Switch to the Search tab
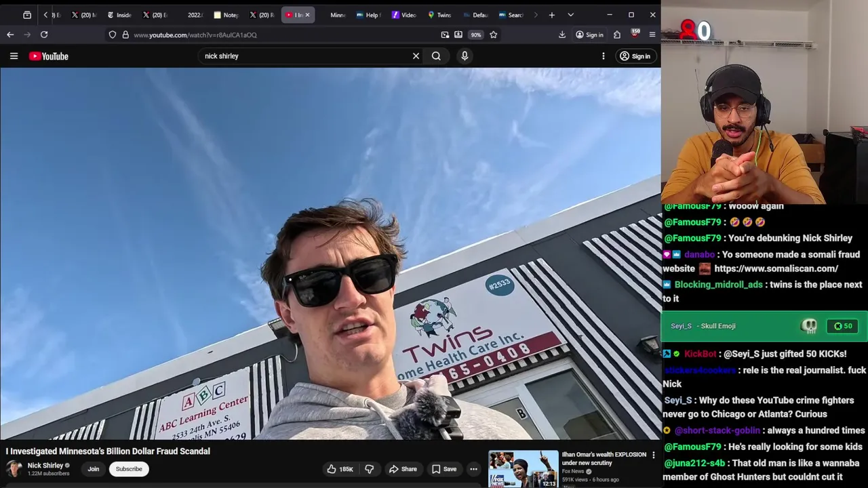868x488 pixels. [511, 15]
